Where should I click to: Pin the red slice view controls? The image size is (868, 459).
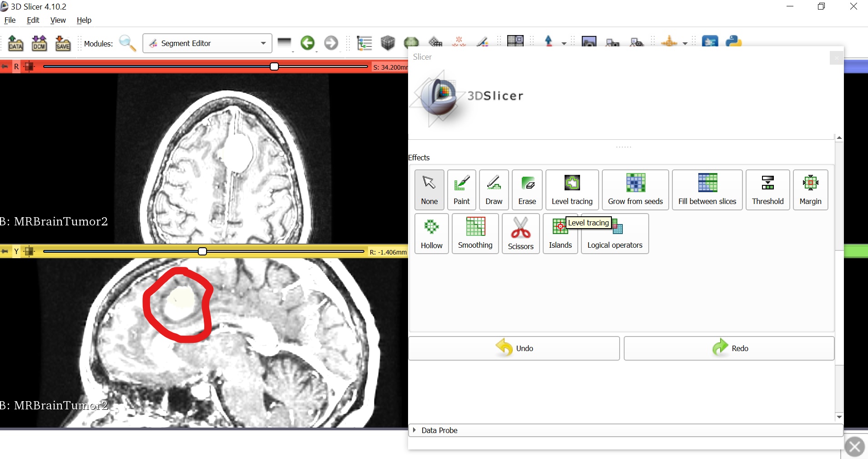pos(5,66)
